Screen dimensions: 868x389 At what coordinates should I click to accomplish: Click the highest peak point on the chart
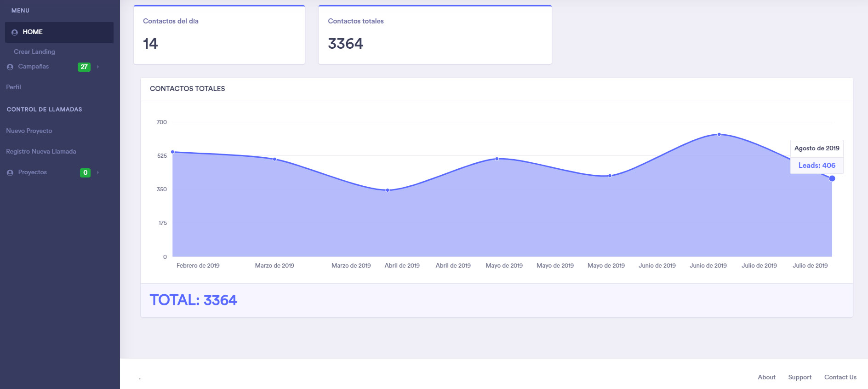point(719,135)
